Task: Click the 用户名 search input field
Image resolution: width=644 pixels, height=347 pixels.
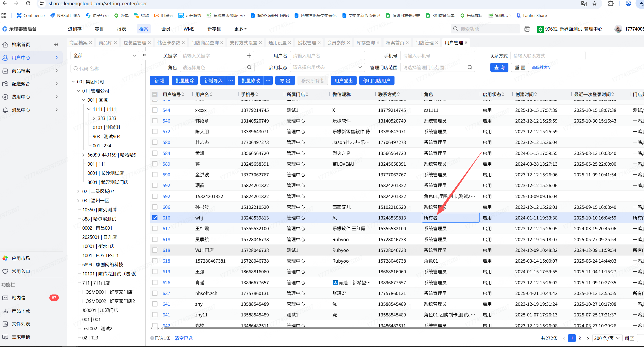Action: point(327,56)
